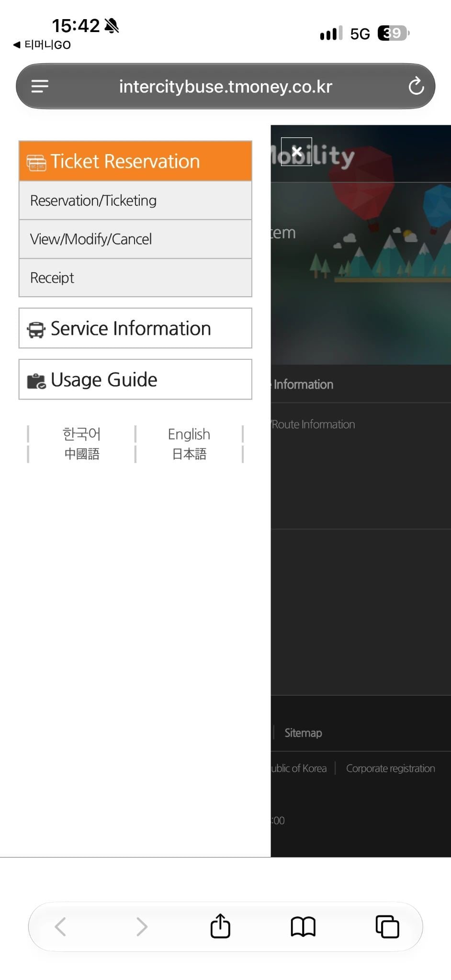The image size is (451, 980).
Task: Click the briefcase icon beside Usage Guide
Action: [x=36, y=381]
